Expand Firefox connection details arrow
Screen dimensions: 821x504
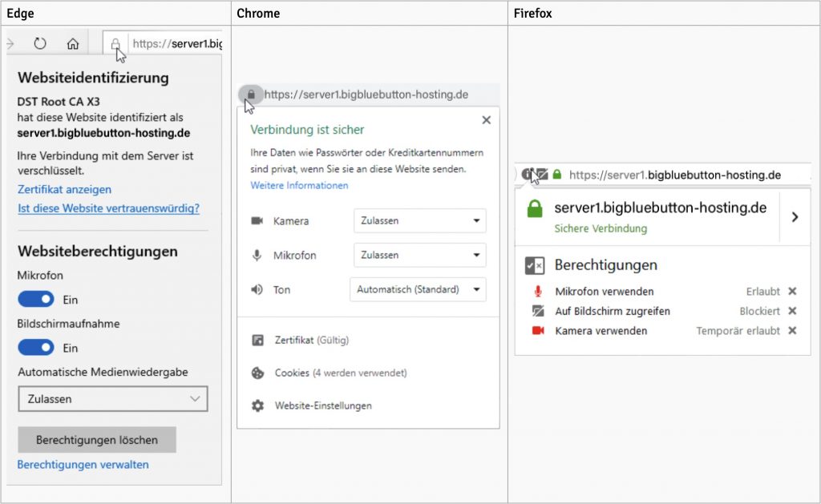point(795,216)
